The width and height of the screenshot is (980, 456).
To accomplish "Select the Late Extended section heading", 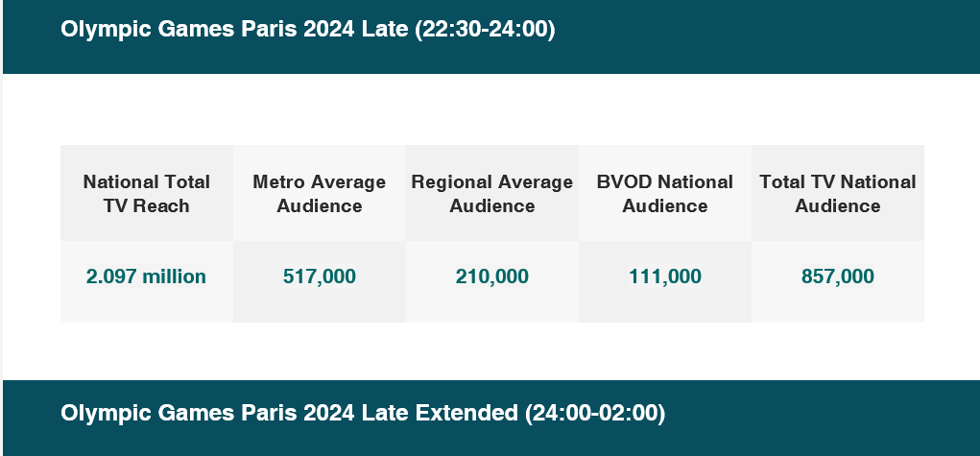I will 362,414.
